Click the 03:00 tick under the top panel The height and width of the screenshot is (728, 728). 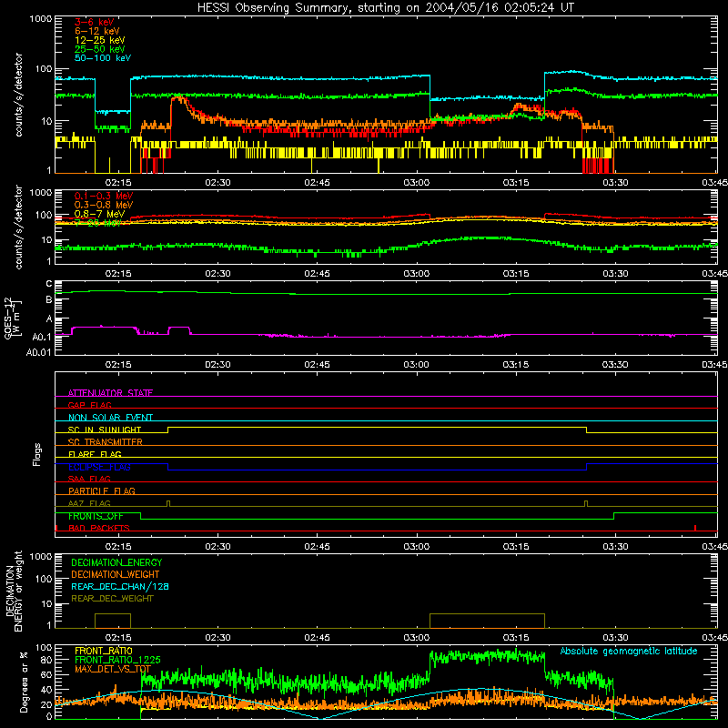point(417,183)
